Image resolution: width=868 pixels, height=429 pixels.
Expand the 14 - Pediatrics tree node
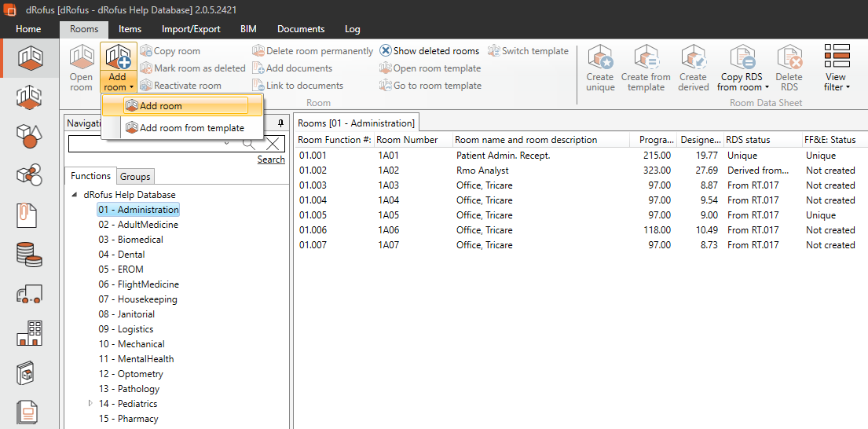pos(90,403)
